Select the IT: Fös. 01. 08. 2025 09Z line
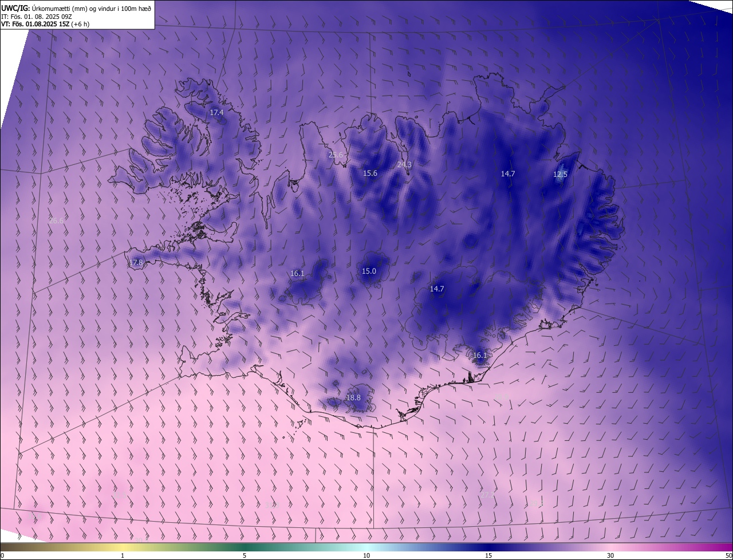This screenshot has height=560, width=733. click(36, 16)
